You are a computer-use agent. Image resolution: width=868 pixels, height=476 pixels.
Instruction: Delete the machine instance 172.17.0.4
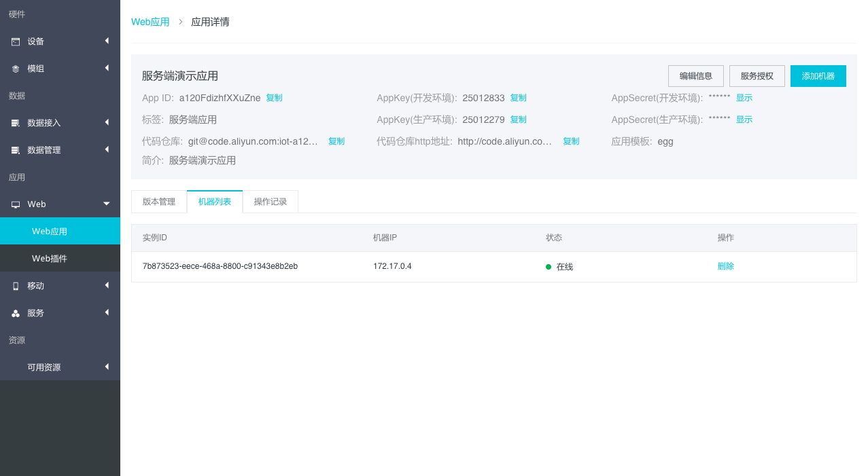[726, 266]
